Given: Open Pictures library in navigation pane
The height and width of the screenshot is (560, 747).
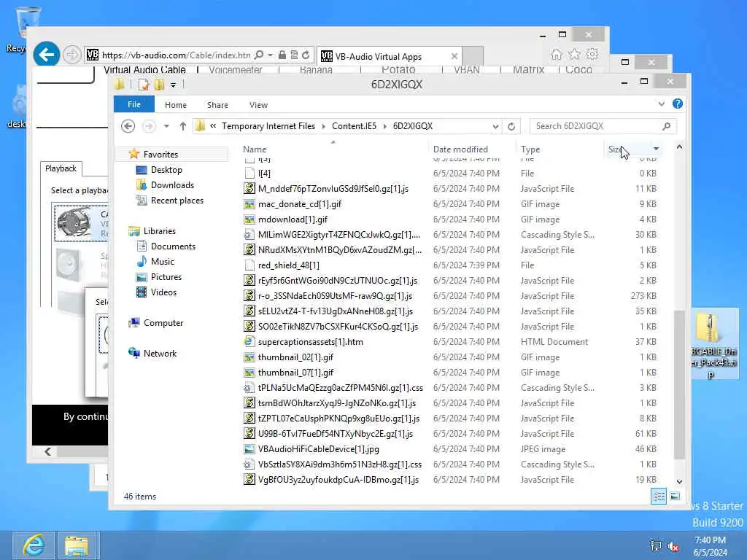Looking at the screenshot, I should click(x=166, y=276).
